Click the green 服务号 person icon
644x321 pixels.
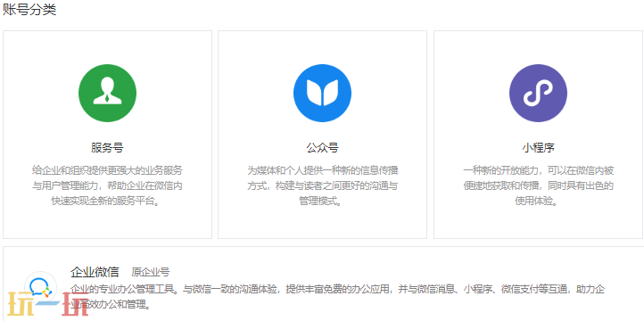pos(107,94)
